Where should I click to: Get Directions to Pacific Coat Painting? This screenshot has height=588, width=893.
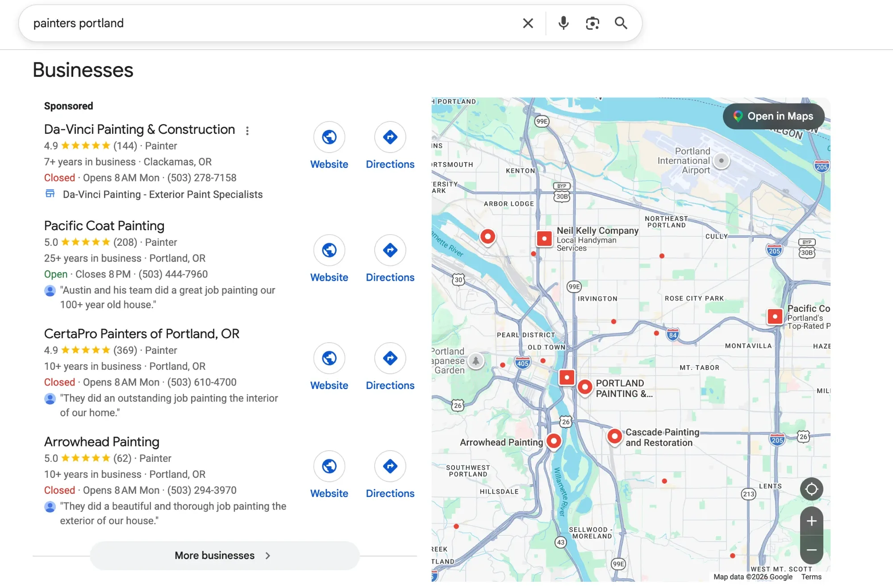point(390,250)
